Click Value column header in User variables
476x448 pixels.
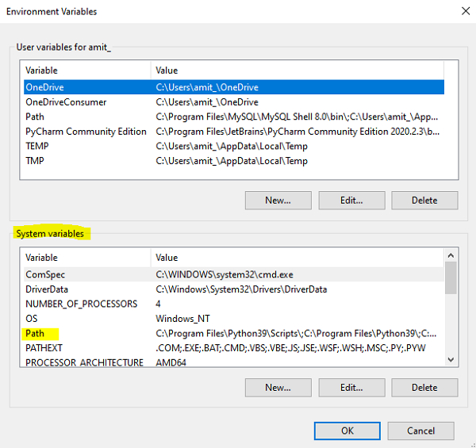(x=301, y=71)
